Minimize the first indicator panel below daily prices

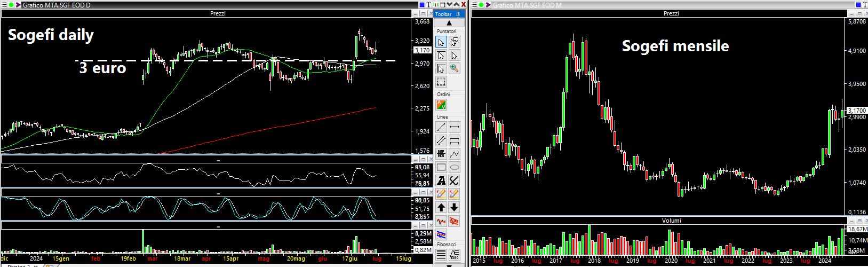[415, 159]
